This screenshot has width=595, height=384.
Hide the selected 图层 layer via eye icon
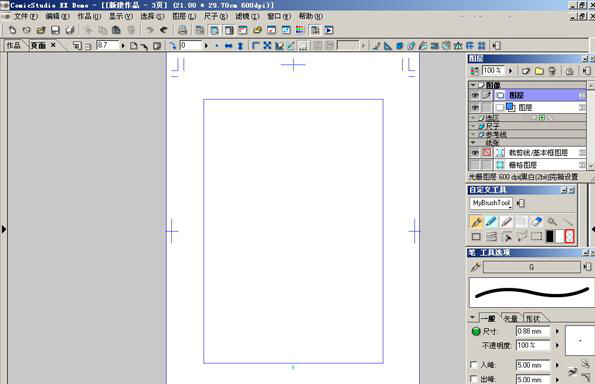pos(475,95)
